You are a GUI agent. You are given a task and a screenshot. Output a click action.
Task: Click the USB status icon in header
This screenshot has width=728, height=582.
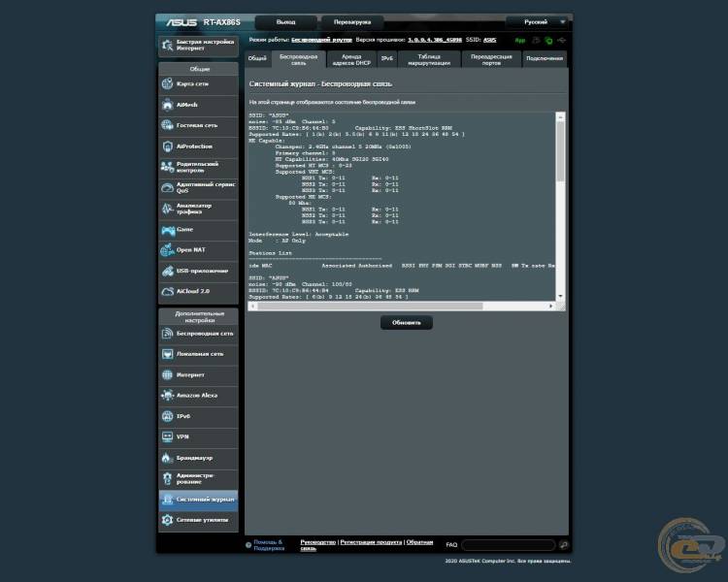(x=562, y=41)
